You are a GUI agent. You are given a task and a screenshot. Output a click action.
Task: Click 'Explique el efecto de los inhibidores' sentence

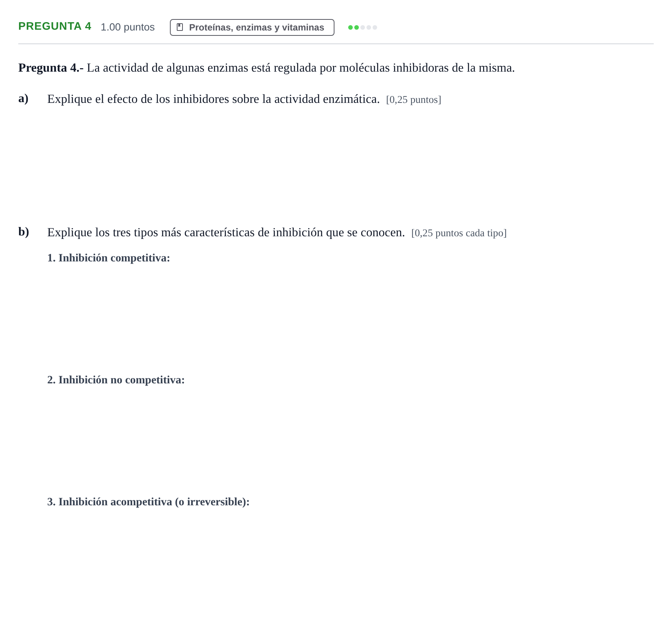(x=213, y=99)
